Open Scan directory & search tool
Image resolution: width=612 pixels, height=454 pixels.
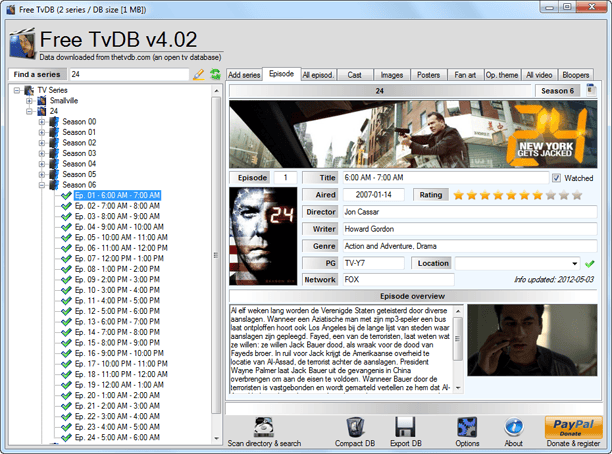(264, 432)
